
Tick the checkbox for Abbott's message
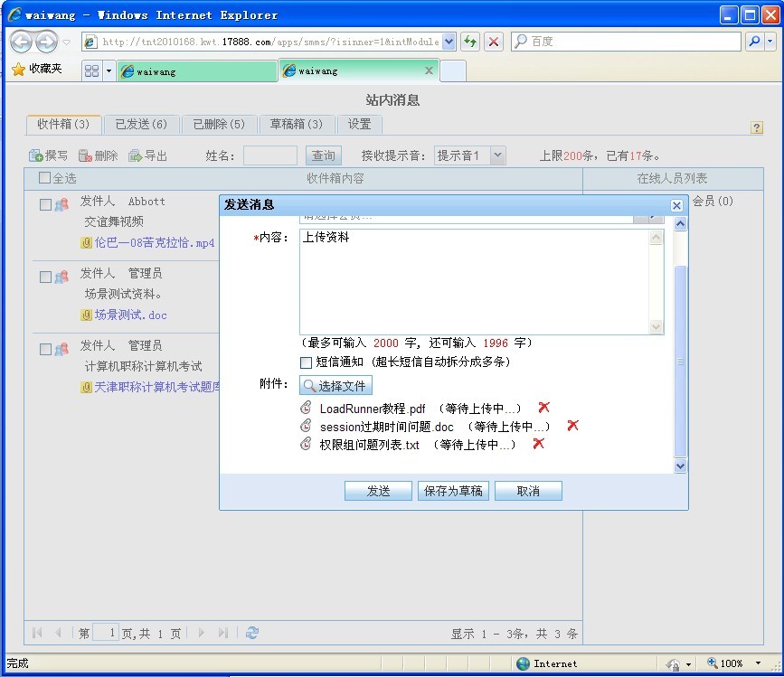[46, 205]
